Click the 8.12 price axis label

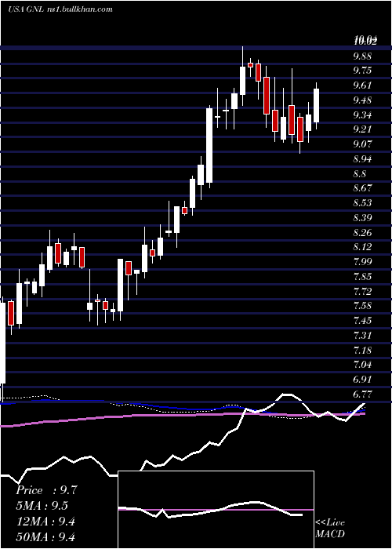tap(364, 247)
